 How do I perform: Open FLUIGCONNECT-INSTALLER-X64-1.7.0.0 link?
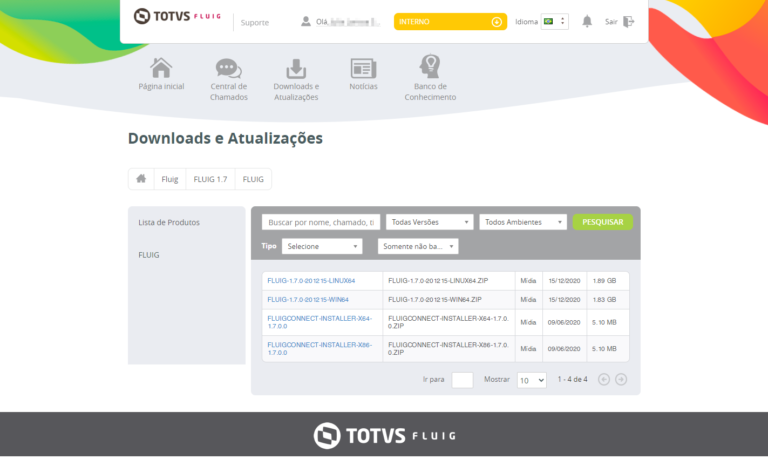tap(319, 322)
